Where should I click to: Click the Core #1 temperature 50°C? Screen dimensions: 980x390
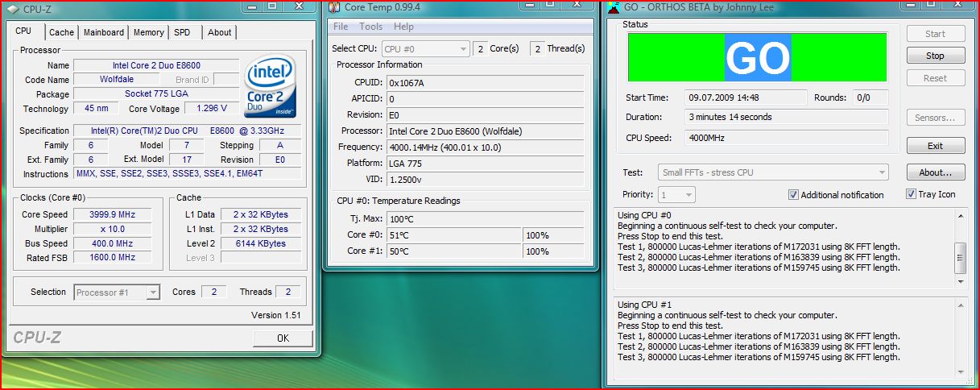coord(453,251)
